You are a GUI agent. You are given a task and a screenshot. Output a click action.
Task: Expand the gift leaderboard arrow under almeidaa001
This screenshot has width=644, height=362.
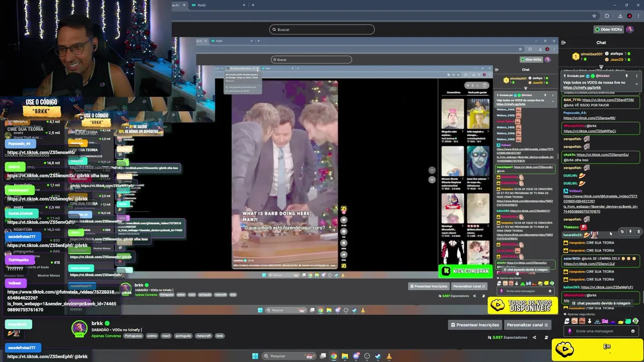601,66
